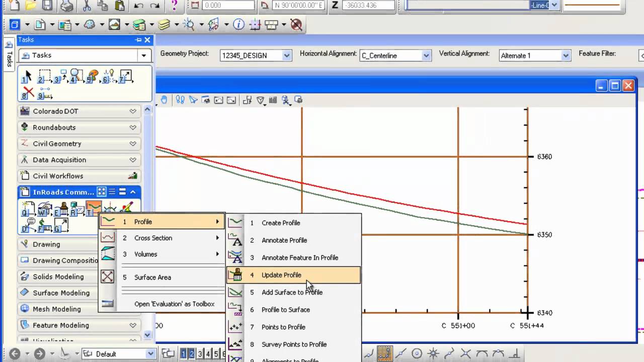Toggle view number 4 button

(x=208, y=354)
